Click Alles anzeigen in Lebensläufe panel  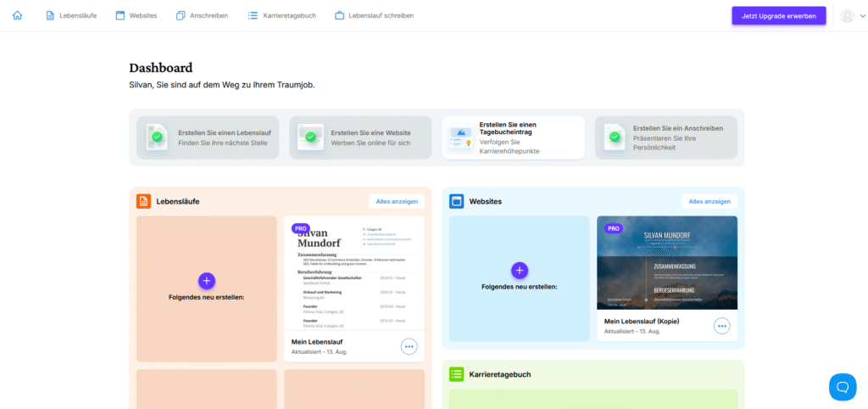click(x=397, y=201)
